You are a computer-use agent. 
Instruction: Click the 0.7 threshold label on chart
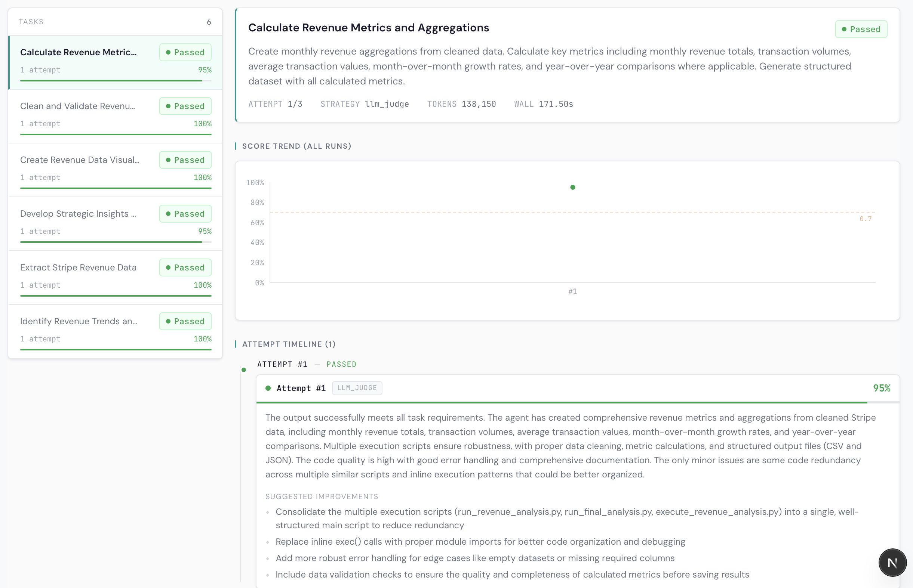865,219
